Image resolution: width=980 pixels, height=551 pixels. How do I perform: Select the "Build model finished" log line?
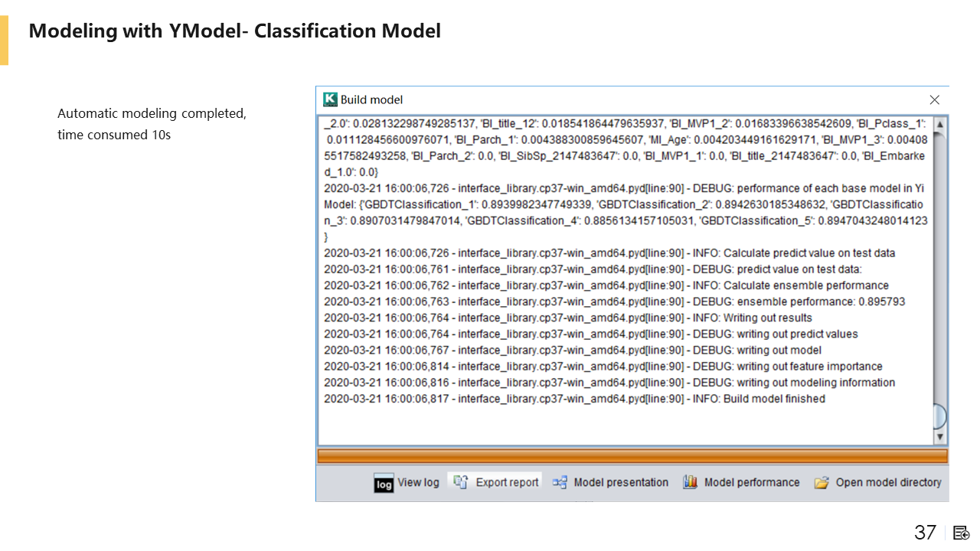click(574, 399)
